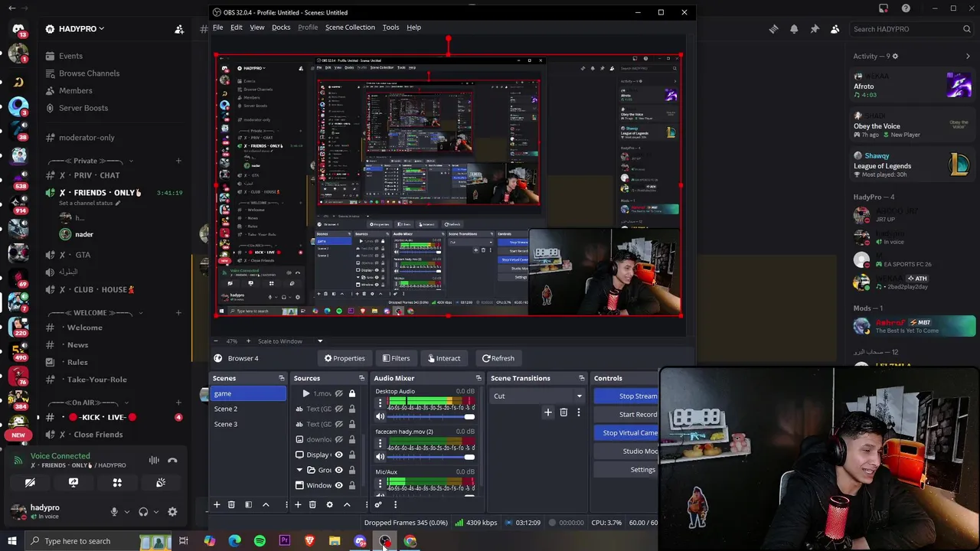Open the OBS Tools menu
This screenshot has width=980, height=551.
click(390, 28)
